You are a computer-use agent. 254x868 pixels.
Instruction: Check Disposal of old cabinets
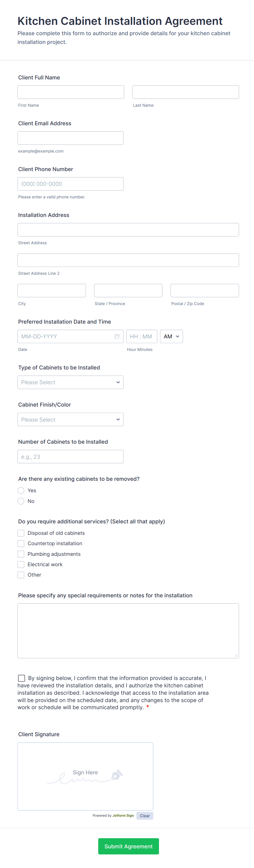click(x=21, y=533)
